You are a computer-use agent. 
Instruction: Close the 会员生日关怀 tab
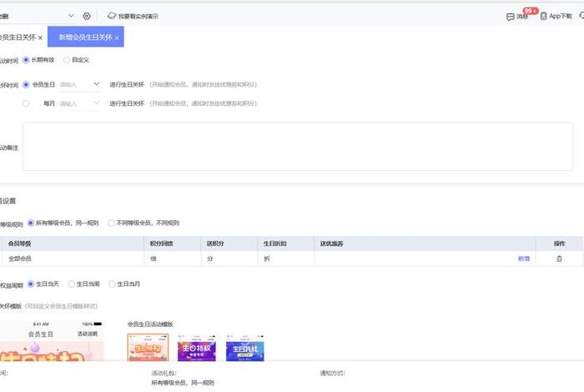(x=40, y=38)
